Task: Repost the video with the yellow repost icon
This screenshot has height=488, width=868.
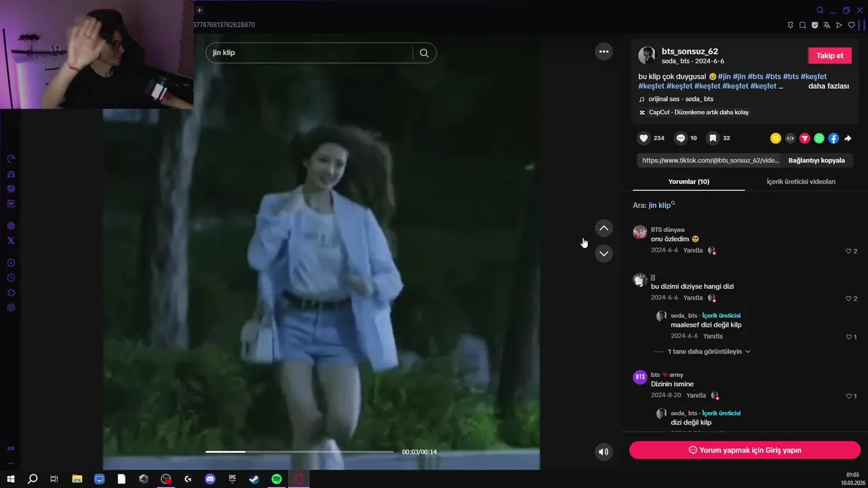Action: 776,138
